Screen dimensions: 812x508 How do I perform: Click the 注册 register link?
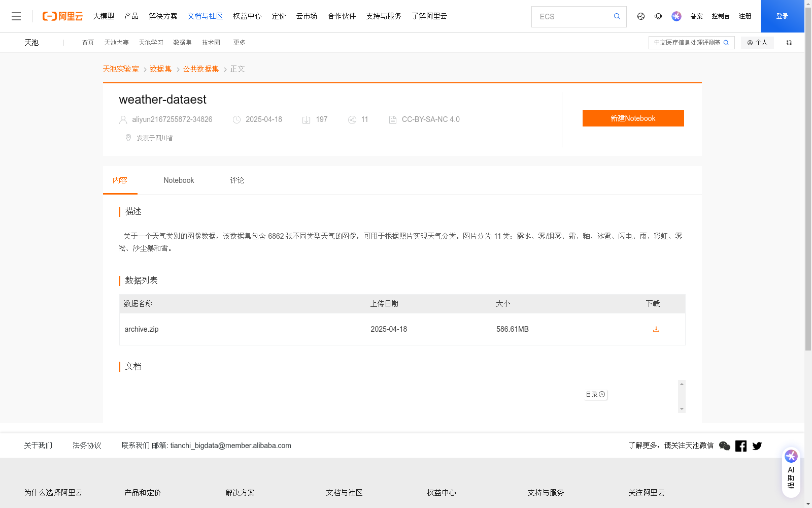click(745, 16)
